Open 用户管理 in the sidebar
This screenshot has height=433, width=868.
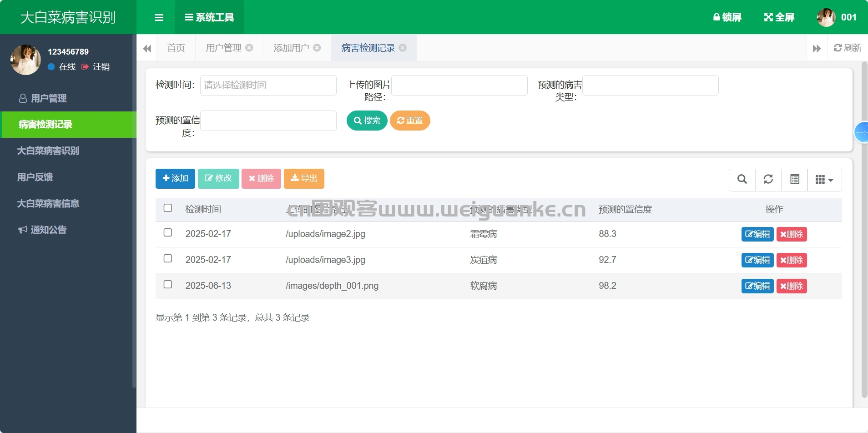pyautogui.click(x=68, y=98)
